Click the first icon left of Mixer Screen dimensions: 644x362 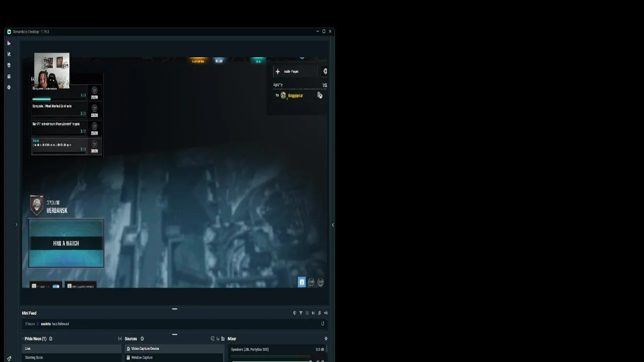click(x=213, y=339)
